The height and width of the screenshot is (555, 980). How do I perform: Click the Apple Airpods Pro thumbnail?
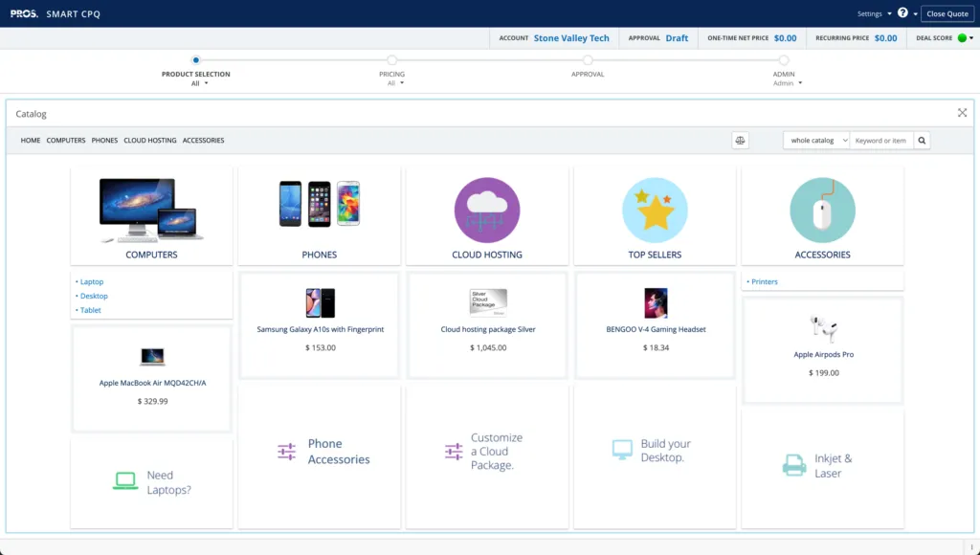click(x=824, y=328)
